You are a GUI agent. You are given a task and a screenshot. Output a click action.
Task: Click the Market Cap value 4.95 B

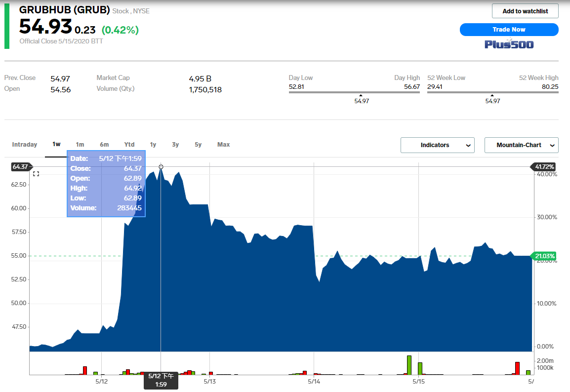[x=200, y=79]
